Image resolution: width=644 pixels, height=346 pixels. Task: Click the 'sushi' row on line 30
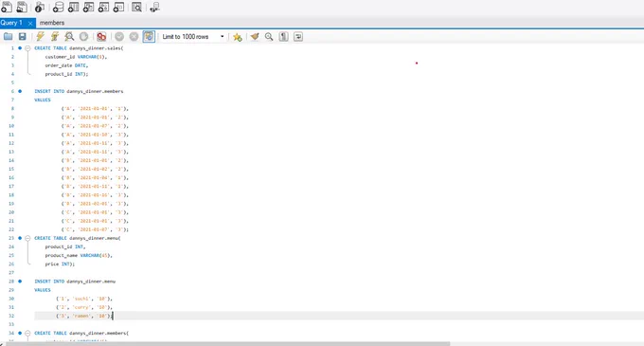pyautogui.click(x=84, y=299)
